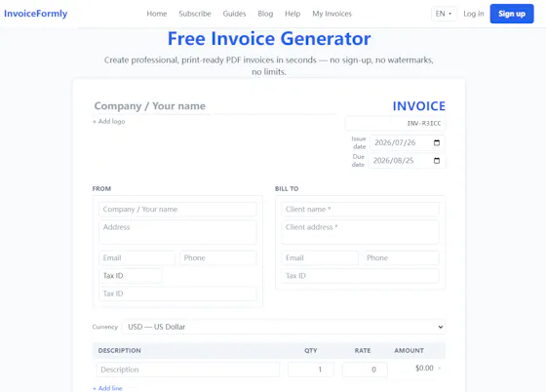
Task: Focus the FROM Company / Your name field
Action: pyautogui.click(x=177, y=210)
